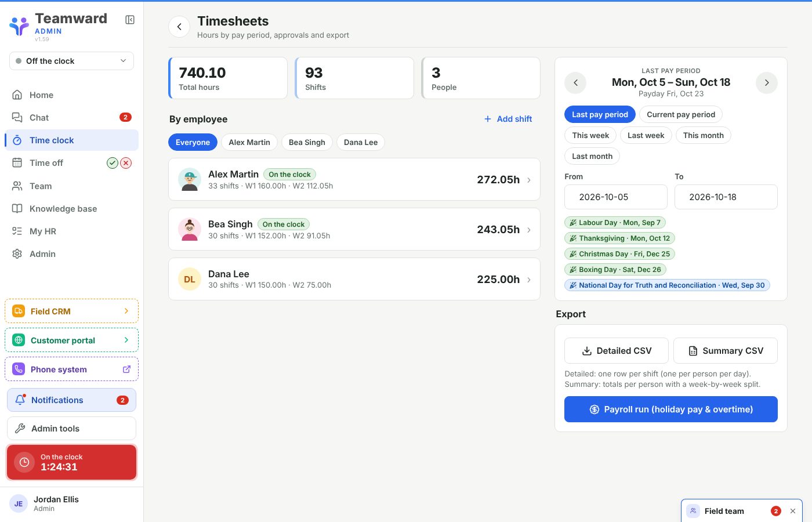Click the Notifications bell icon
The width and height of the screenshot is (812, 522).
coord(20,400)
